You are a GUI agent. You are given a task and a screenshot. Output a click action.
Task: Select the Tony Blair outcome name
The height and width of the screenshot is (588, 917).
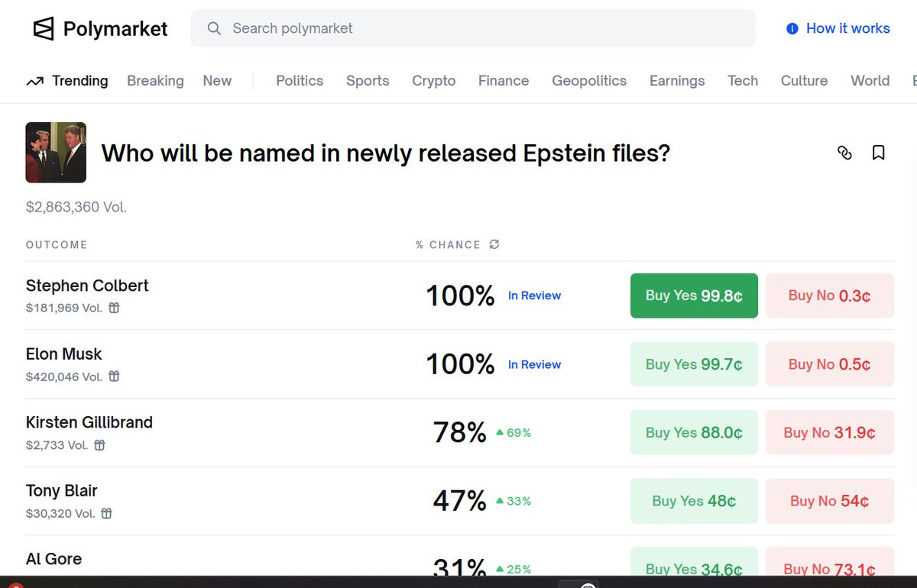pyautogui.click(x=62, y=491)
